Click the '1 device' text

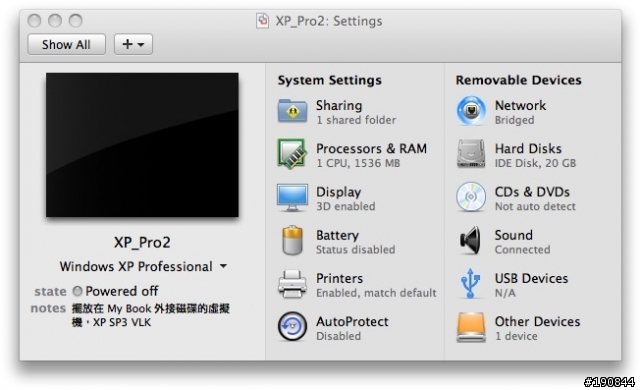click(516, 336)
